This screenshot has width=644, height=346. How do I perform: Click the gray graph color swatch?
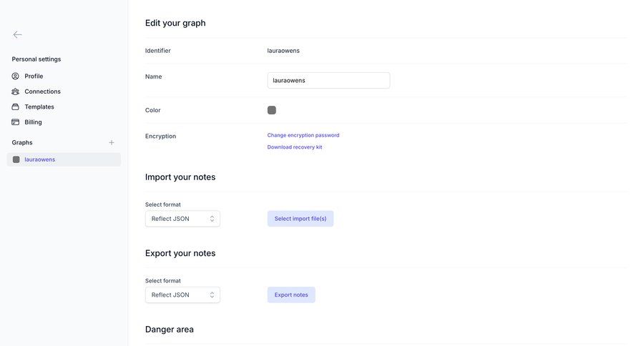(272, 110)
